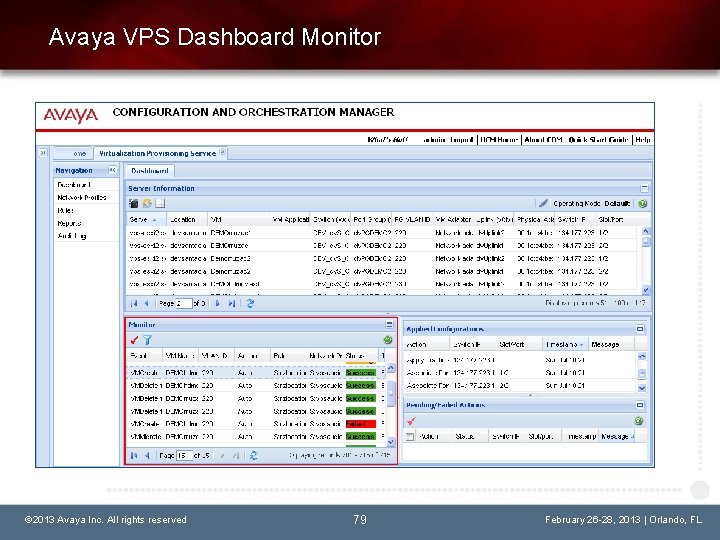Open the Quick Start Guide link
This screenshot has height=540, width=720.
point(598,140)
